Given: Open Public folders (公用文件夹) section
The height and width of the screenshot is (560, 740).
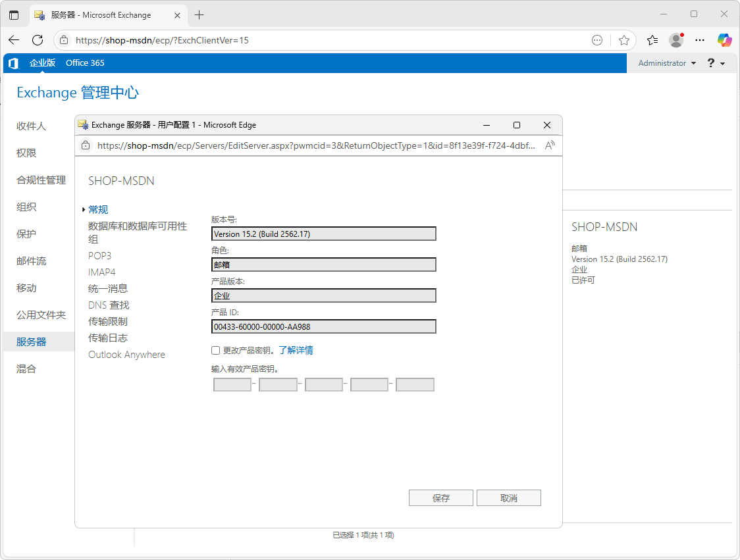Looking at the screenshot, I should [x=41, y=315].
